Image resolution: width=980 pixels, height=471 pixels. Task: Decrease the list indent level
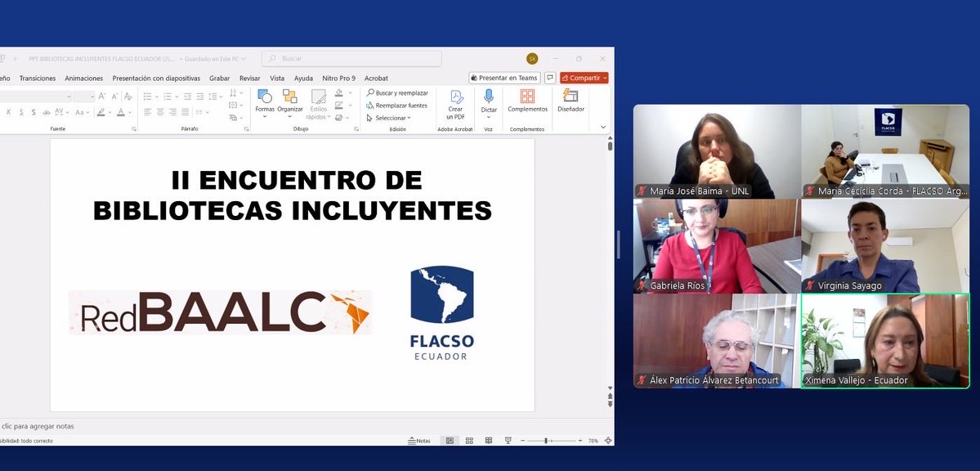[187, 96]
